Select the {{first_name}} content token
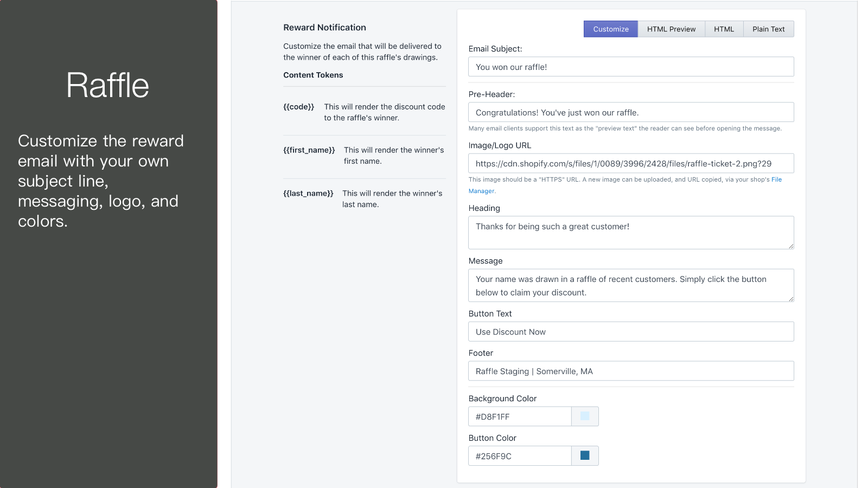Image resolution: width=868 pixels, height=488 pixels. point(309,150)
